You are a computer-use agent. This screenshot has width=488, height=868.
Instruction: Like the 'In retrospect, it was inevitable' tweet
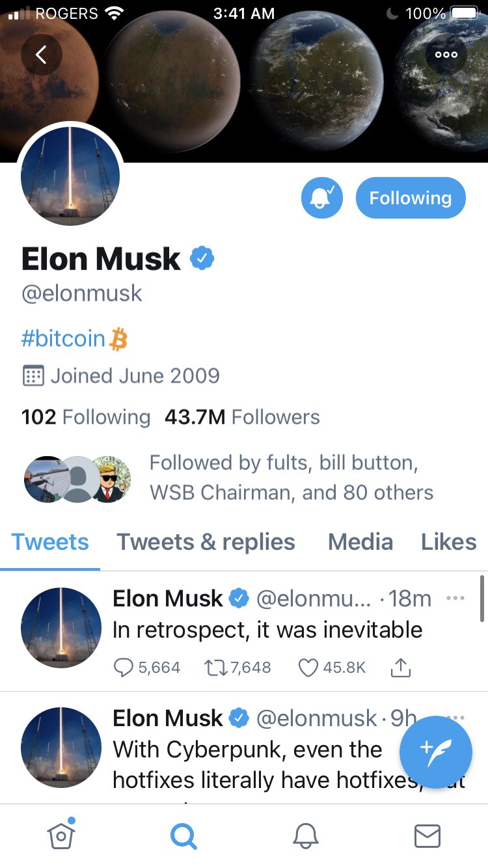coord(308,668)
